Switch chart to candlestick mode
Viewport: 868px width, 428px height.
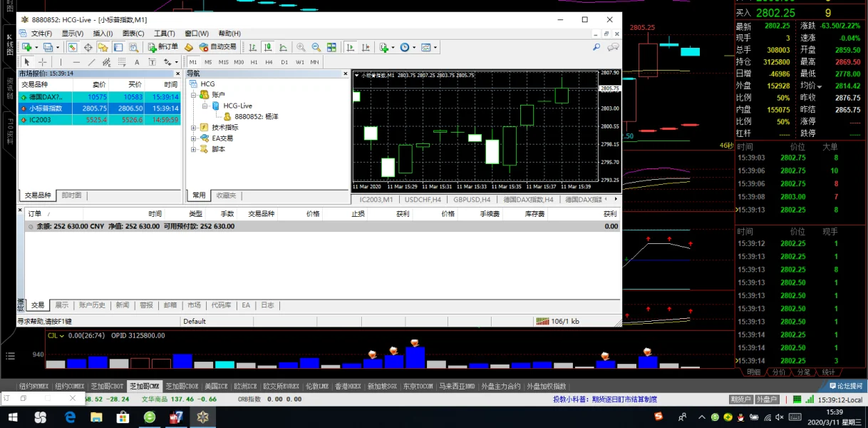coord(268,47)
